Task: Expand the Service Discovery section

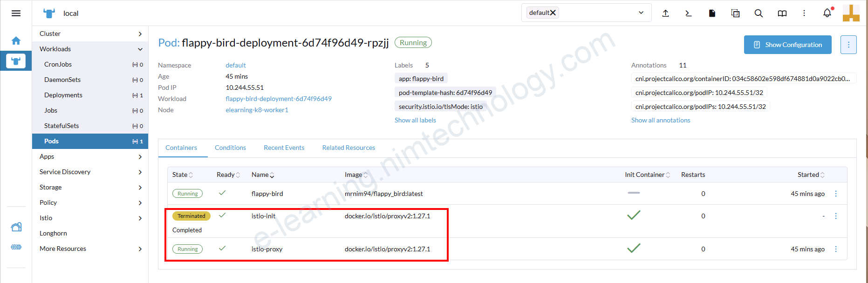Action: (140, 172)
